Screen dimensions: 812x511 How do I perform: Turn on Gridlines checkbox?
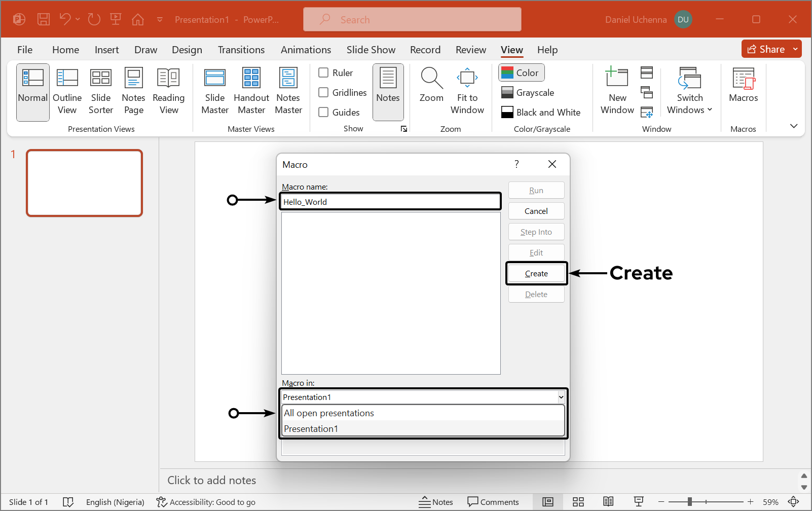point(323,92)
